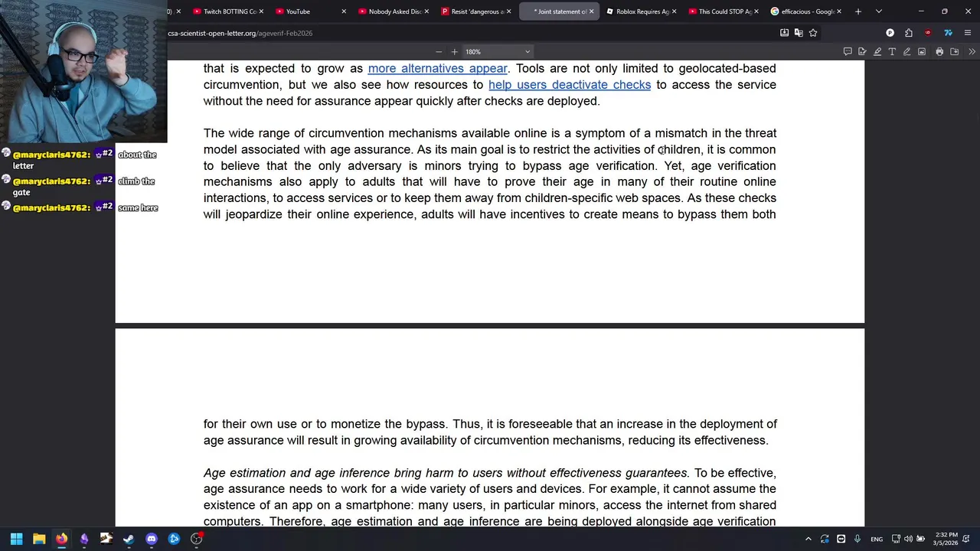The height and width of the screenshot is (551, 980).
Task: Open Discord from the taskbar
Action: (152, 539)
